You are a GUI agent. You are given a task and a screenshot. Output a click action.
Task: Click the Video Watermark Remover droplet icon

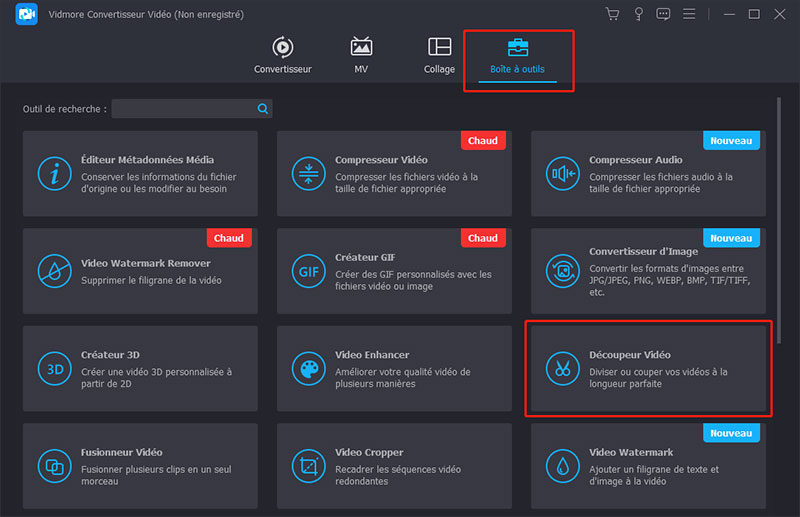tap(54, 271)
